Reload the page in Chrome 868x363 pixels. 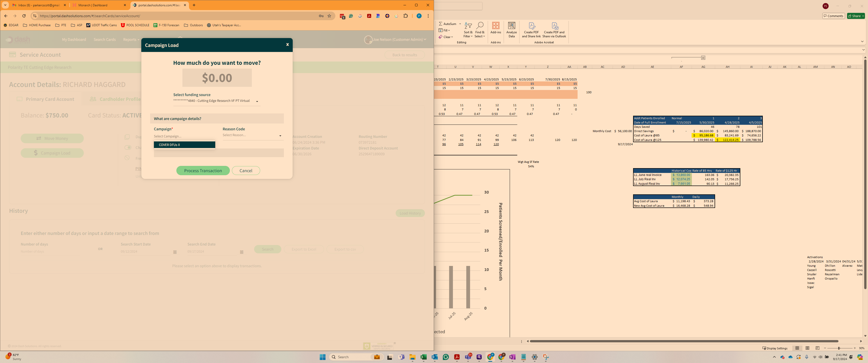[24, 16]
